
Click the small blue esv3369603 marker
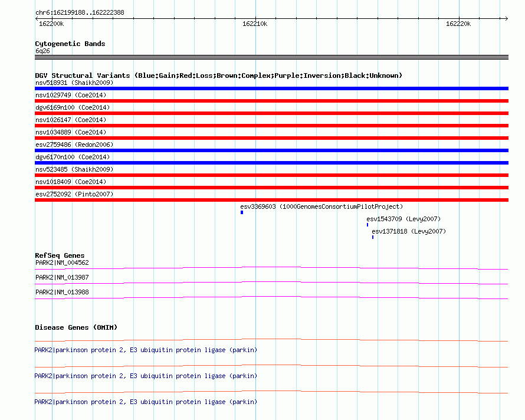[x=242, y=212]
